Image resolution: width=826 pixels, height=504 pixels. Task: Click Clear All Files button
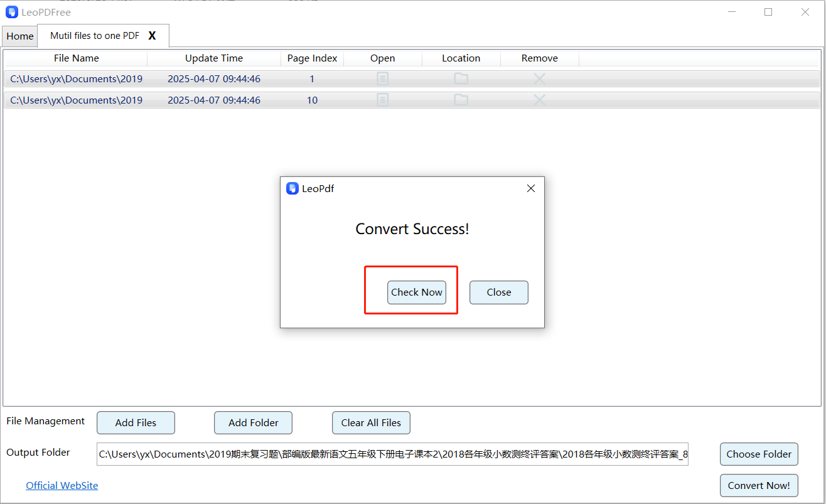(371, 423)
